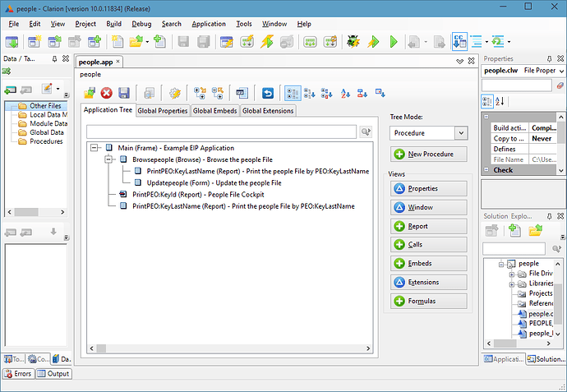This screenshot has height=392, width=567.
Task: Click the Formulas view button
Action: point(428,302)
